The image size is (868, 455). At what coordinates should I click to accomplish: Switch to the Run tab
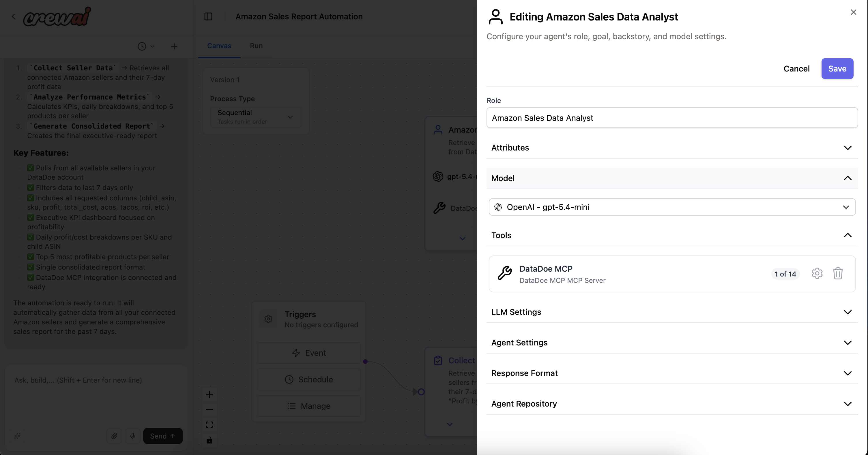[256, 46]
